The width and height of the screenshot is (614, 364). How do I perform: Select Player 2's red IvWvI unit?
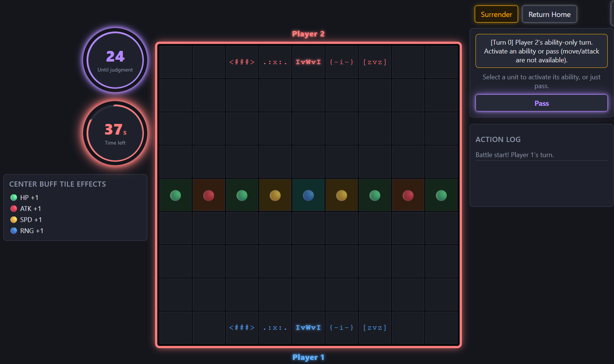tap(308, 62)
